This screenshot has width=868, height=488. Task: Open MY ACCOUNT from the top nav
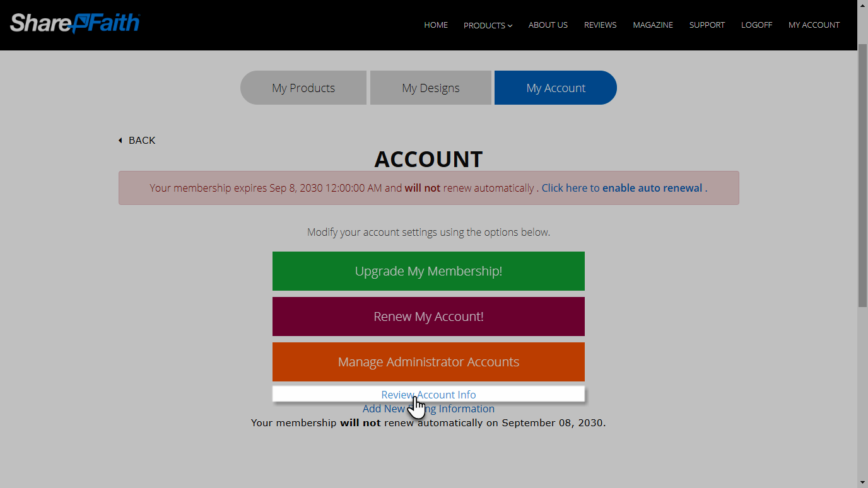pyautogui.click(x=814, y=25)
